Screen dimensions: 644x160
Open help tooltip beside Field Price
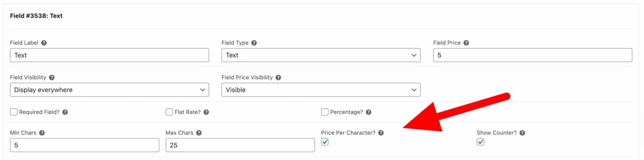coord(466,43)
